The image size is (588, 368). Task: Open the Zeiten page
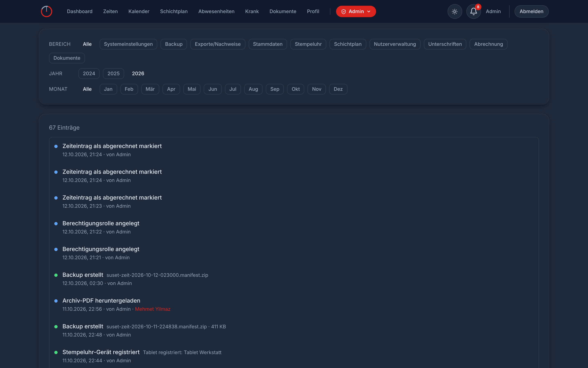point(110,11)
